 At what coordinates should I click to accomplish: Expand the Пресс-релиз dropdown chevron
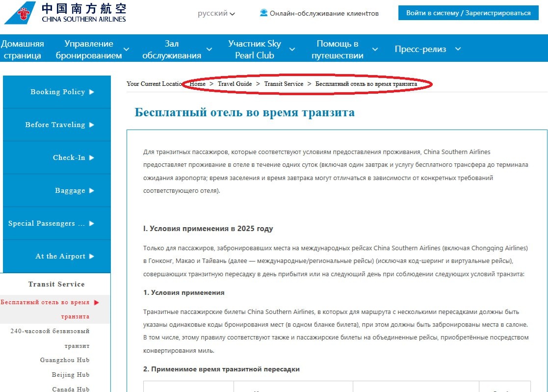tap(457, 49)
